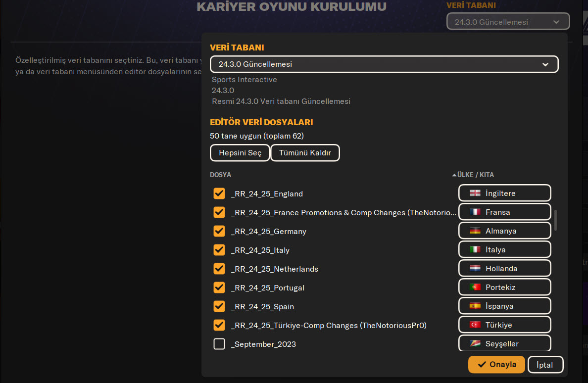Viewport: 588px width, 383px height.
Task: Click the Netherlands flag icon
Action: [475, 268]
